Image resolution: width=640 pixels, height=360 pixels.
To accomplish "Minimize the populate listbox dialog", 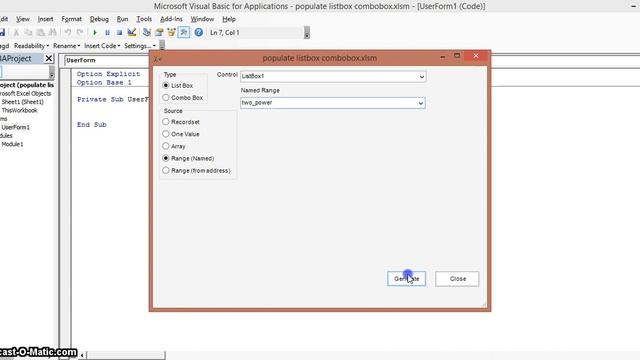I will point(443,56).
